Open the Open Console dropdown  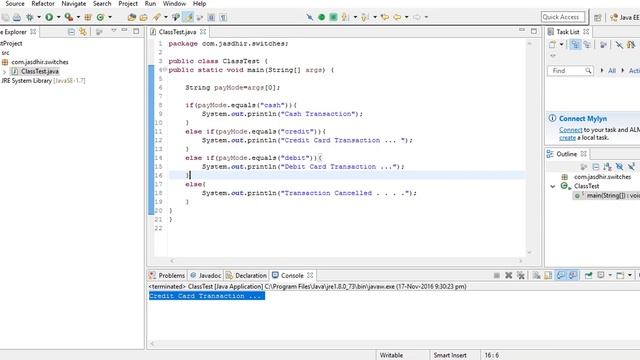630,276
